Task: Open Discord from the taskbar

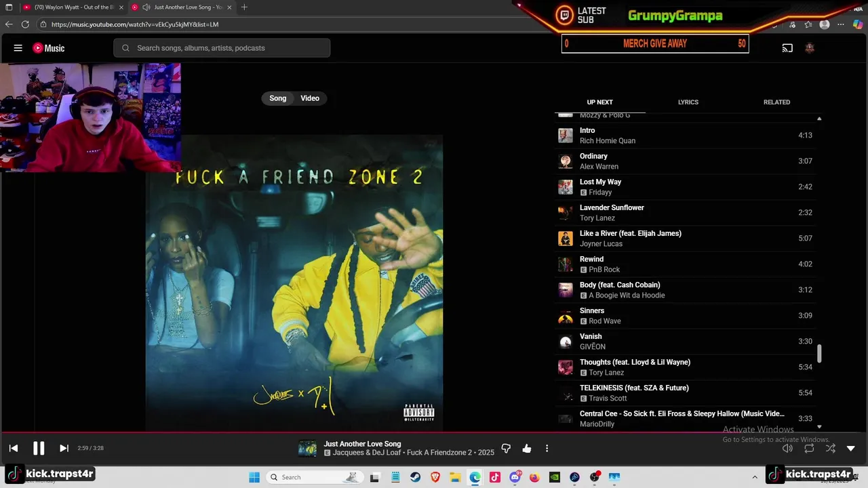Action: [515, 477]
